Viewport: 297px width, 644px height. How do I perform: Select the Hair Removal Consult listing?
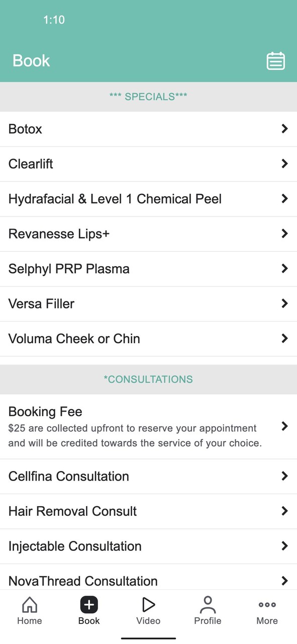tap(148, 511)
